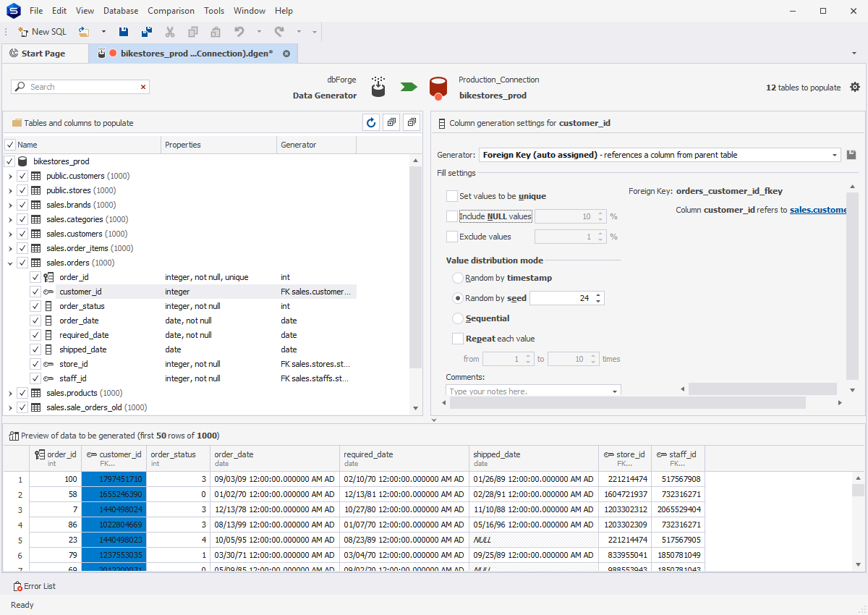Open the Open-file dropdown arrow
This screenshot has width=868, height=615.
pyautogui.click(x=103, y=32)
